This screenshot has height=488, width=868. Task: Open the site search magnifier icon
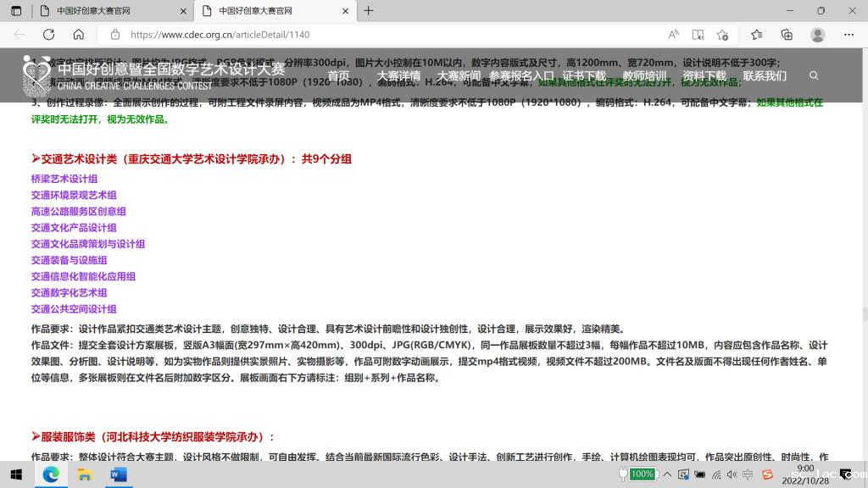click(814, 75)
